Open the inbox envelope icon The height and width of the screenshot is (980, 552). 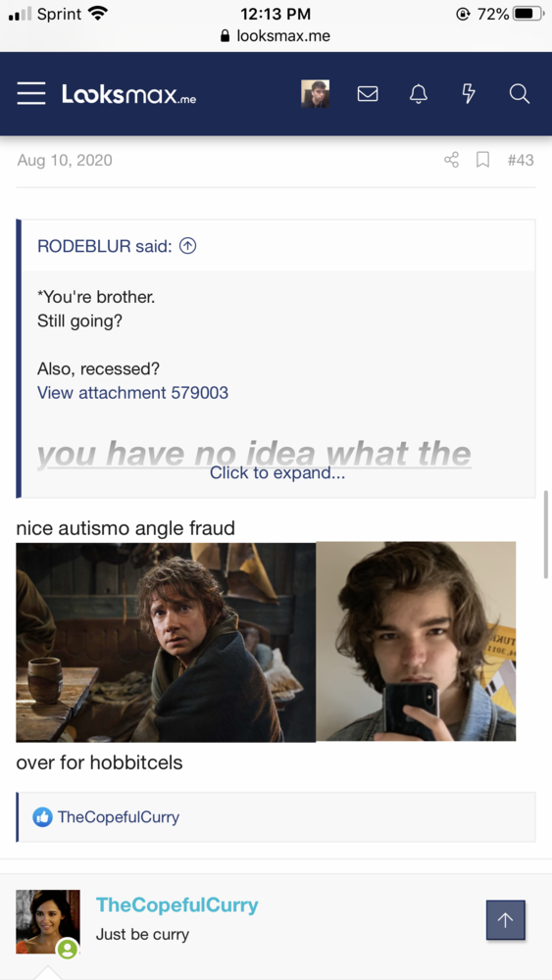click(x=368, y=94)
